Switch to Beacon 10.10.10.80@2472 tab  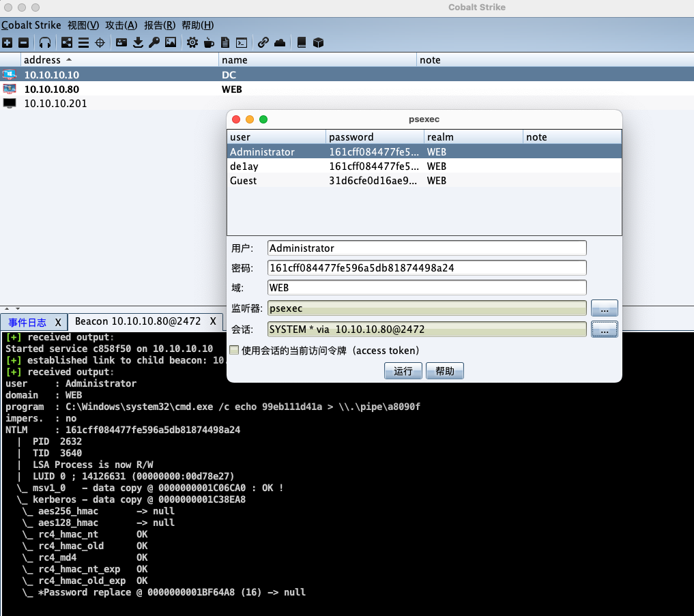138,321
